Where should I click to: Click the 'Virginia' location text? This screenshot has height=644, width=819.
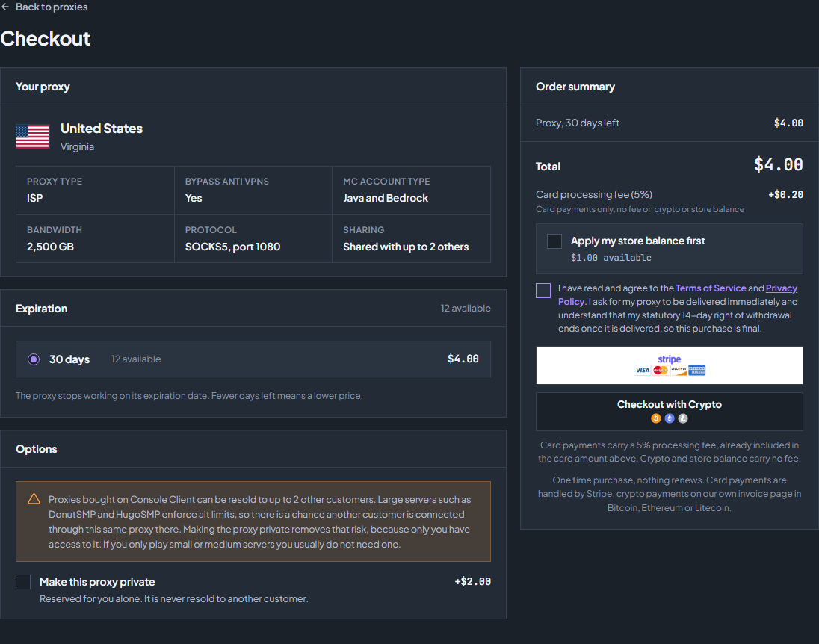point(77,146)
